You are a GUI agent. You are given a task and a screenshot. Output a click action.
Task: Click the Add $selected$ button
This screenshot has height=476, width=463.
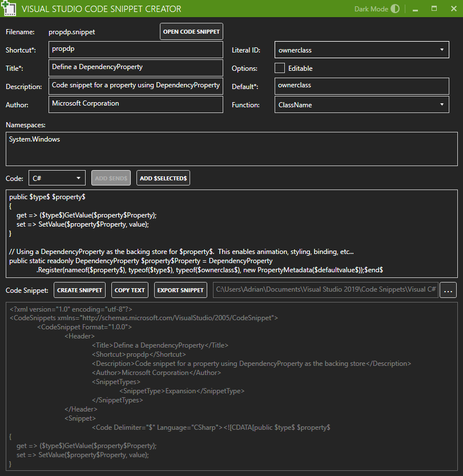tap(163, 178)
